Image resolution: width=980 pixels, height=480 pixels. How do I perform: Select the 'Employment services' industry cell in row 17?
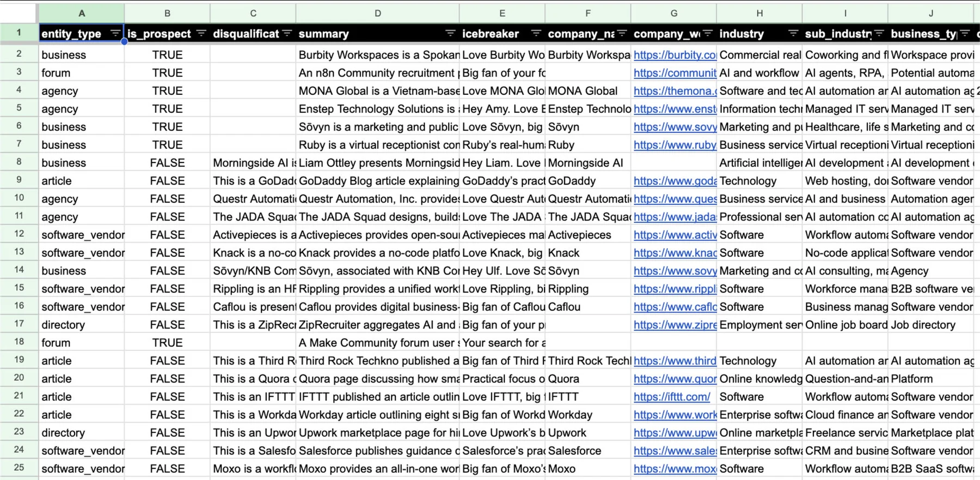click(x=759, y=324)
